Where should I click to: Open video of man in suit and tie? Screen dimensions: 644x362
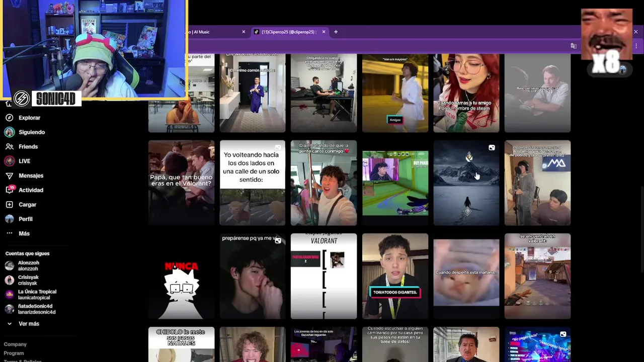click(466, 344)
